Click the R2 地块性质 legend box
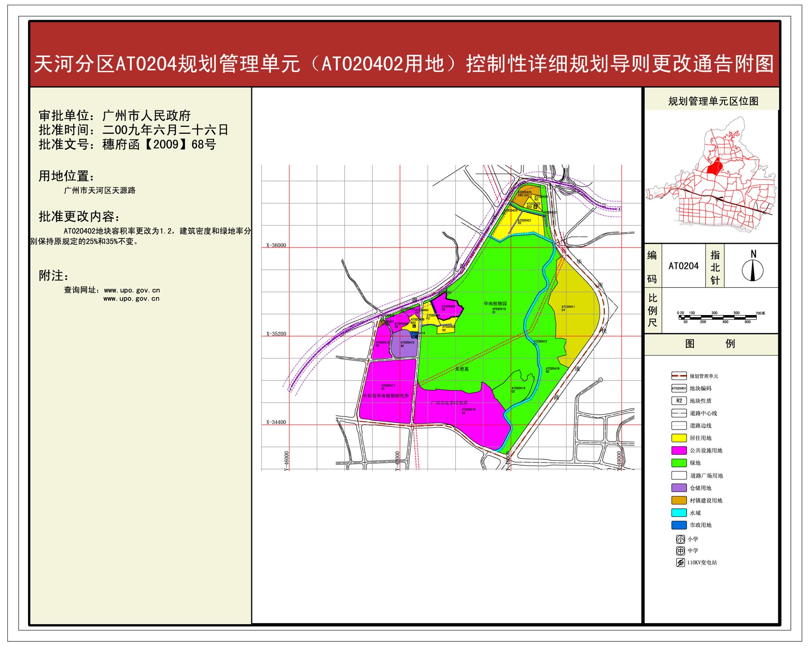Image resolution: width=812 pixels, height=648 pixels. point(679,401)
